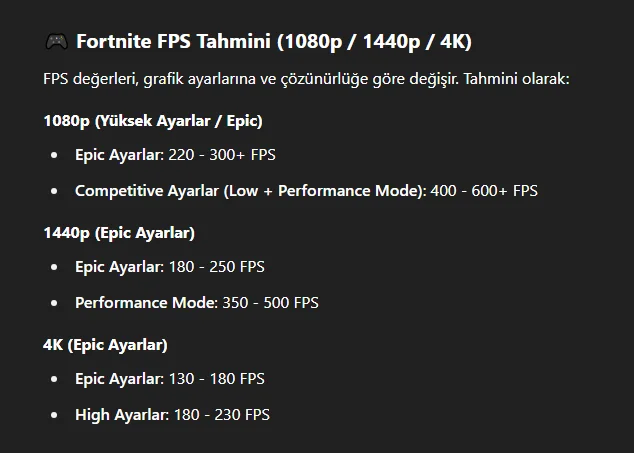Click Epic Ayarlar label under 4K

pyautogui.click(x=118, y=379)
